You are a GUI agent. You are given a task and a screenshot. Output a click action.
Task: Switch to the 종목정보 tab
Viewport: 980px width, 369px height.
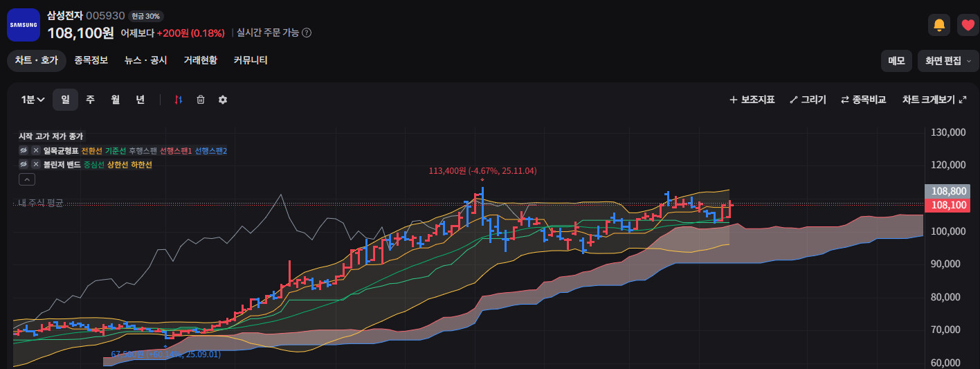[91, 60]
